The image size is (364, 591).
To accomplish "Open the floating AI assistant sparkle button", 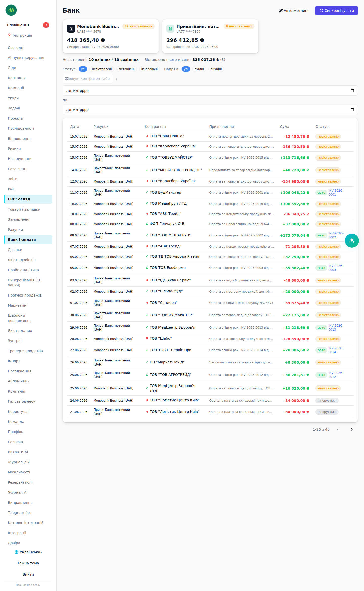I will point(352,241).
